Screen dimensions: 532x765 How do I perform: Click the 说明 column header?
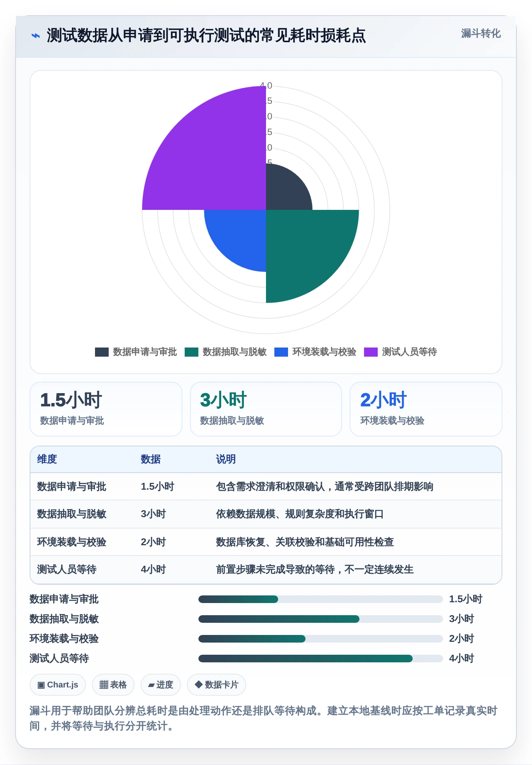tap(226, 459)
